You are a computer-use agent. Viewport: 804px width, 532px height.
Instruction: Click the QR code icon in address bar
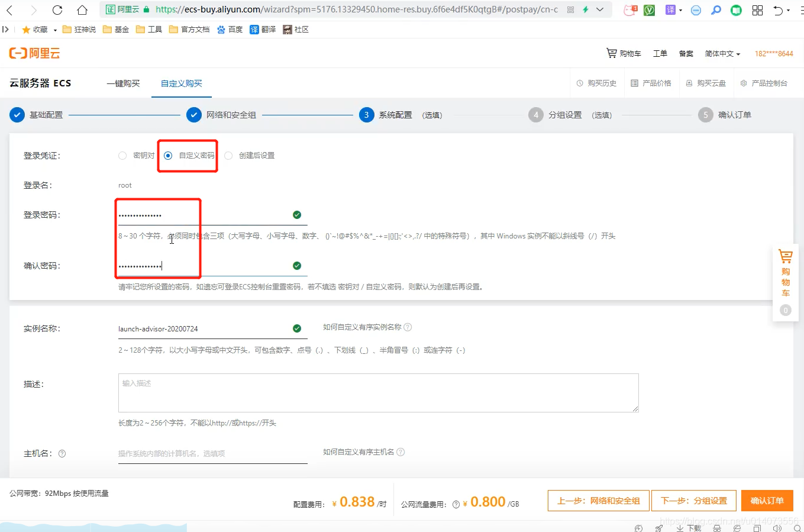[570, 9]
